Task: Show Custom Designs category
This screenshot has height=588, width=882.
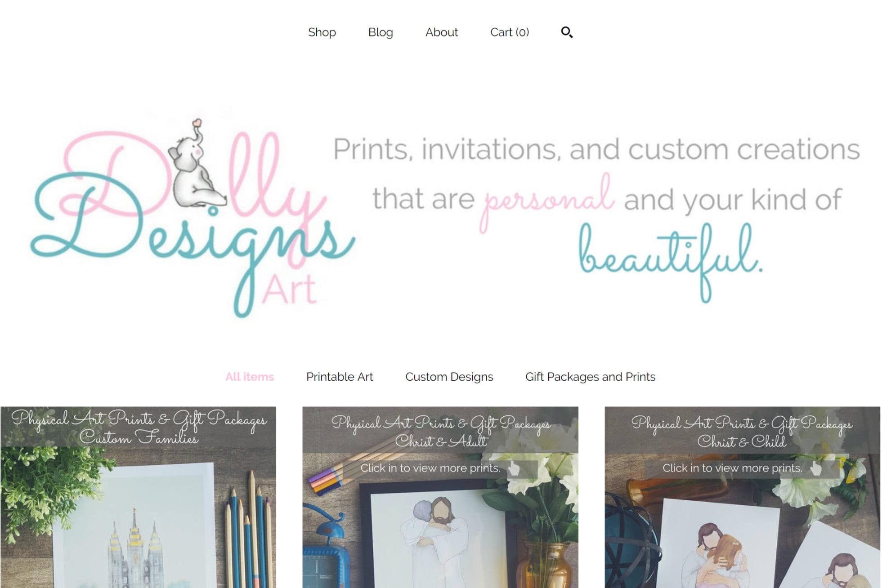Action: click(449, 377)
